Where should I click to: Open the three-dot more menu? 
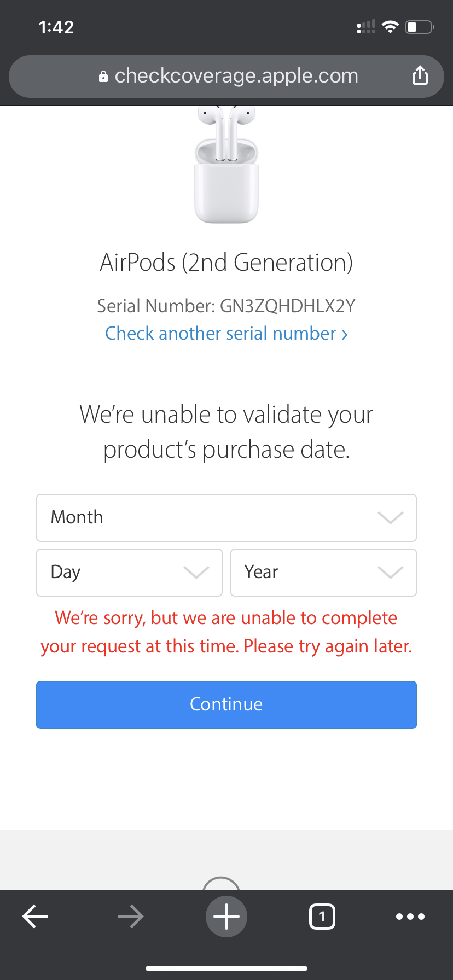pos(410,916)
